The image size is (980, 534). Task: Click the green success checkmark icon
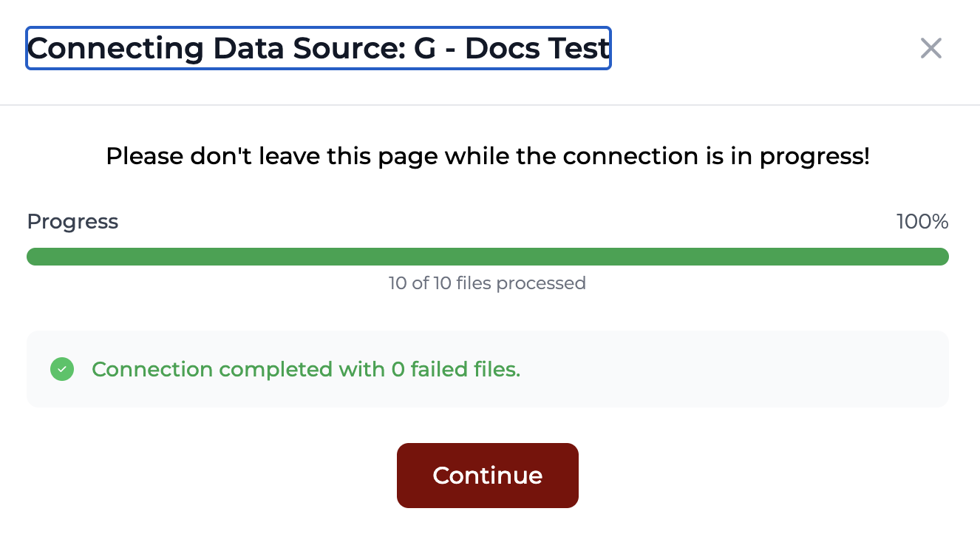click(62, 369)
